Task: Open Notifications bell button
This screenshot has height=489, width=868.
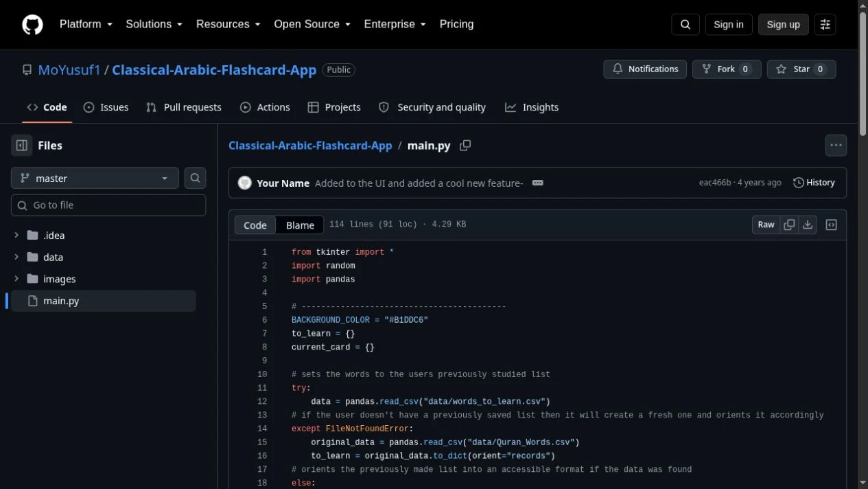Action: (x=645, y=69)
